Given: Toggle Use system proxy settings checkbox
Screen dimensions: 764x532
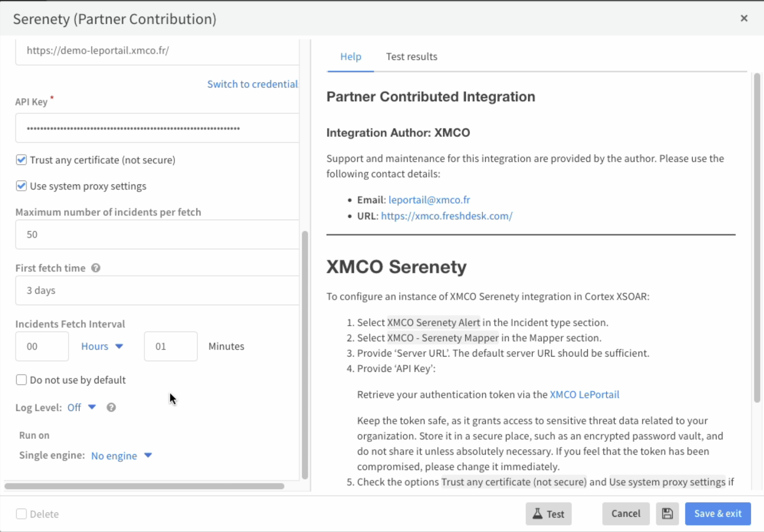Looking at the screenshot, I should [x=21, y=186].
